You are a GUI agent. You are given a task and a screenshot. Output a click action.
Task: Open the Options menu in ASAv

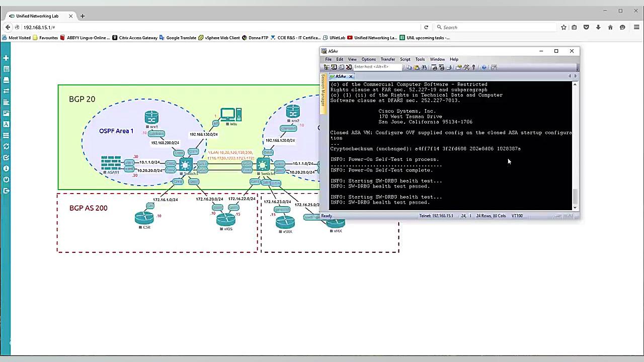point(368,59)
